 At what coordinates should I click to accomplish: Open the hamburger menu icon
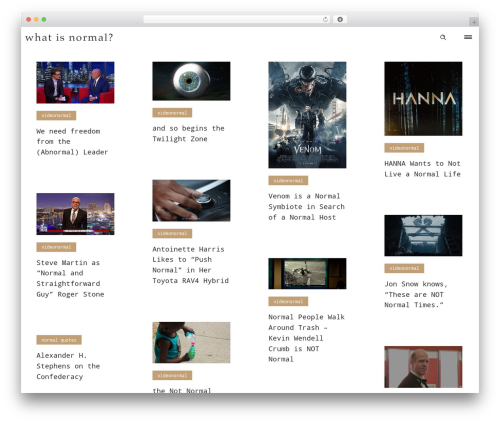(x=468, y=37)
